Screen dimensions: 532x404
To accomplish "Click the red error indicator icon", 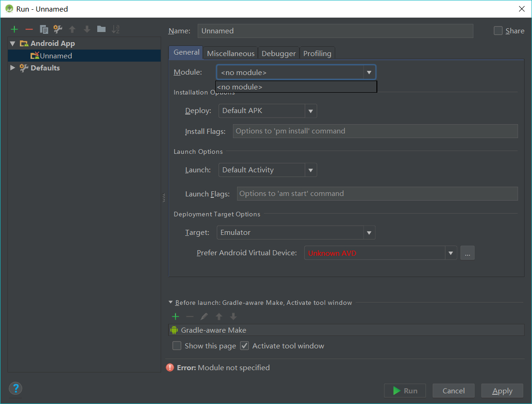I will (170, 368).
